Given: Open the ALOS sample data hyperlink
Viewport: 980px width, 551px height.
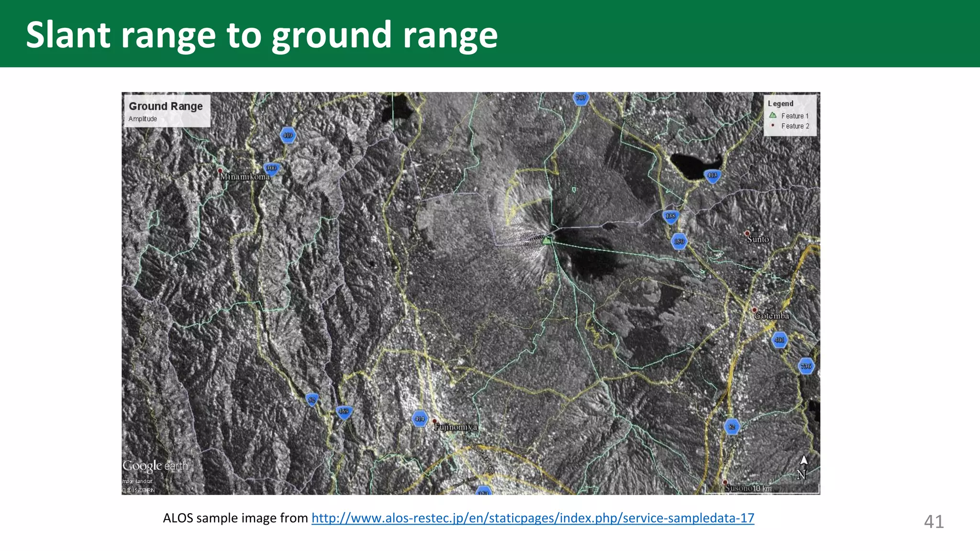Looking at the screenshot, I should pyautogui.click(x=533, y=518).
